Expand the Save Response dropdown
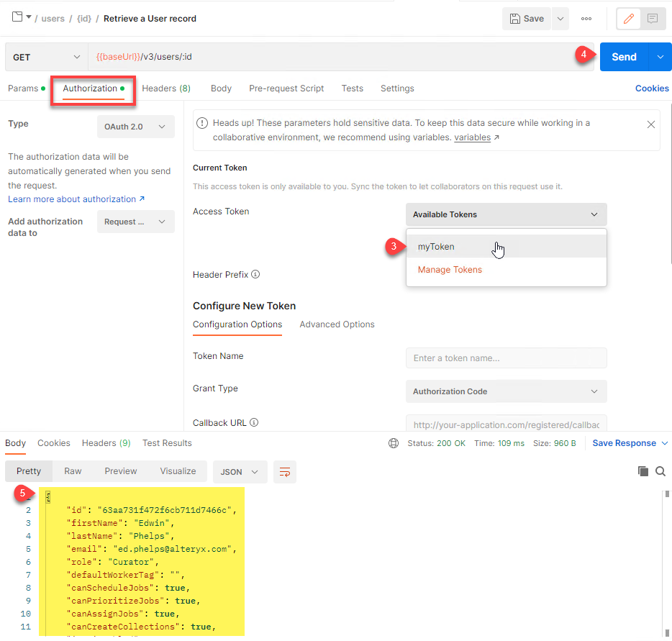Image resolution: width=672 pixels, height=641 pixels. pyautogui.click(x=663, y=443)
